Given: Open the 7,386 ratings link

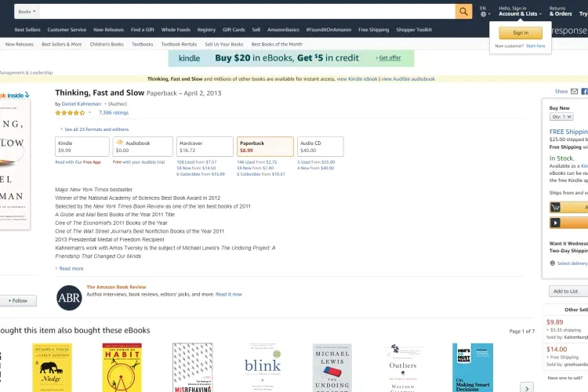Looking at the screenshot, I should [114, 113].
